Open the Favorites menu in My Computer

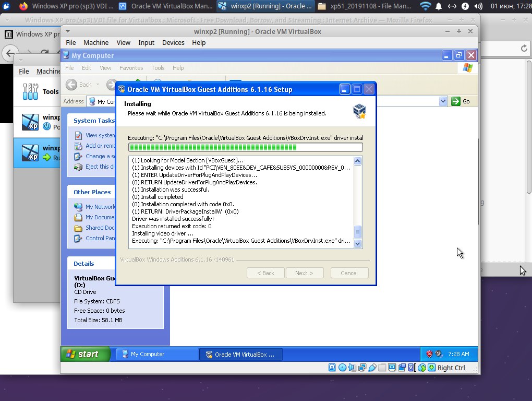131,68
